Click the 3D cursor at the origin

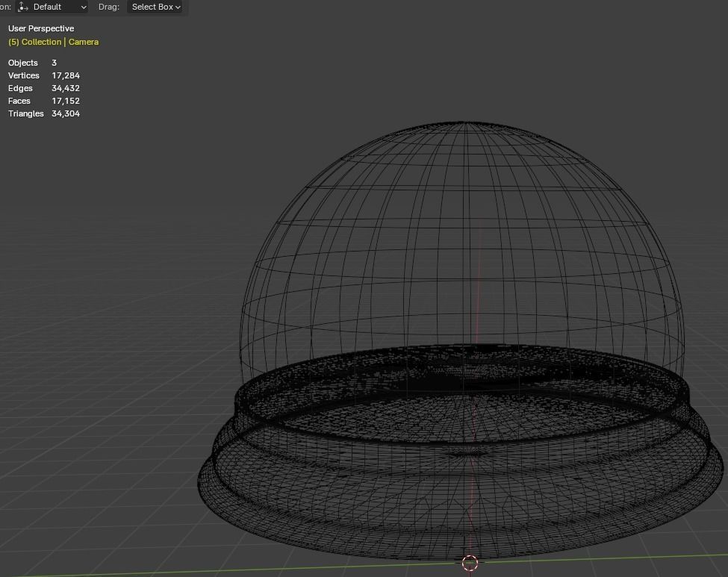[470, 563]
